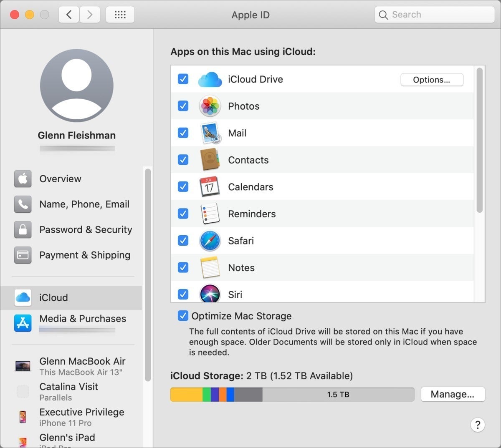Toggle the Optimize Mac Storage checkbox

183,316
